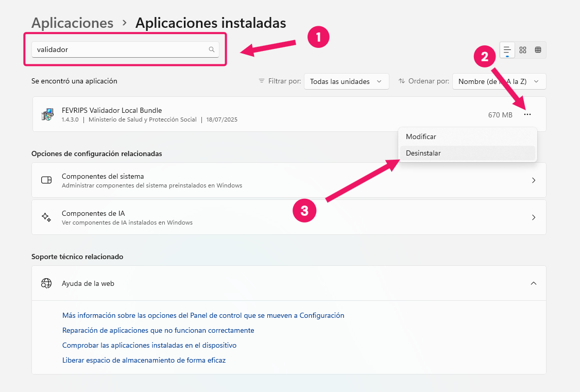Click the search field containing validador
Viewport: 580px width, 392px height.
[x=118, y=49]
